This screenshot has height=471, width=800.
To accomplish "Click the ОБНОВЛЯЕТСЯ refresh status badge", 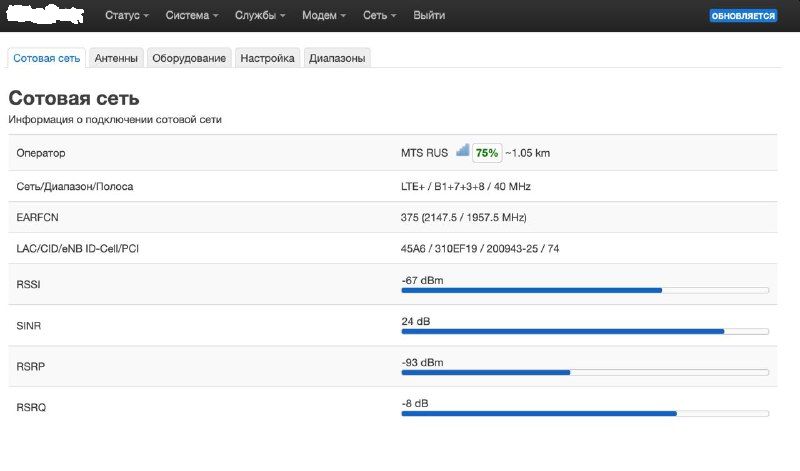I will pos(743,16).
